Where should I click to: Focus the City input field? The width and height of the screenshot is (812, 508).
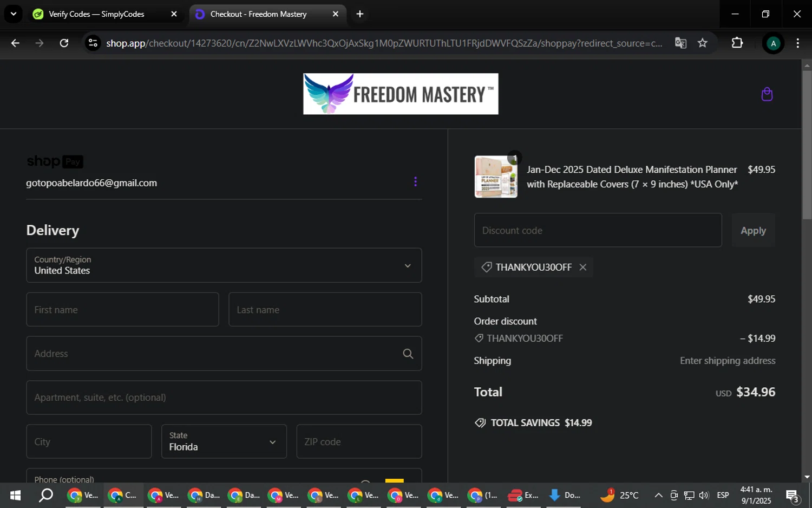click(x=89, y=441)
